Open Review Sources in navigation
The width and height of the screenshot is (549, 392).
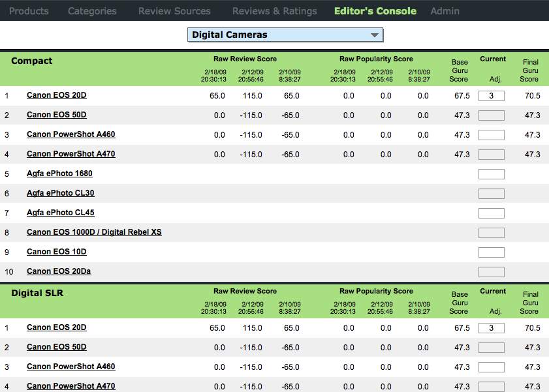(174, 11)
